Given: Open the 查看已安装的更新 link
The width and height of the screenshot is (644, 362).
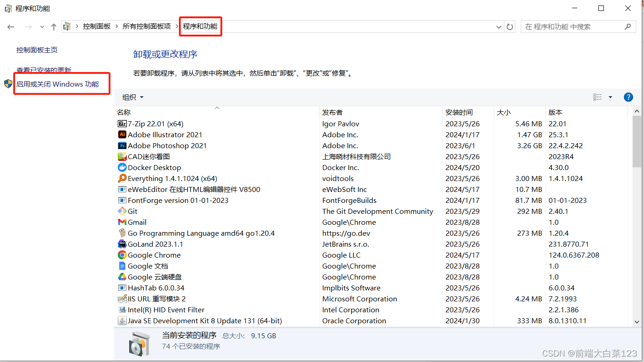Looking at the screenshot, I should click(44, 70).
